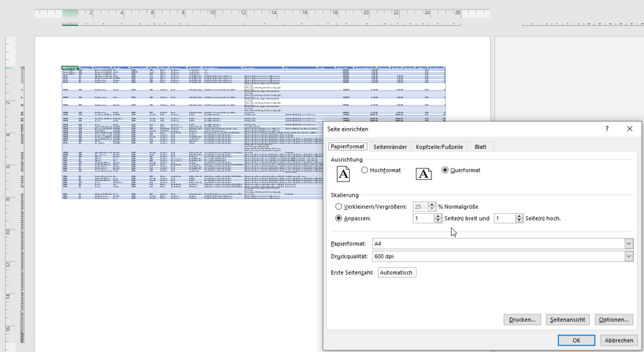Viewport: 644px width, 352px height.
Task: Decrease the Seite(n) hoch spinner value
Action: (x=519, y=221)
